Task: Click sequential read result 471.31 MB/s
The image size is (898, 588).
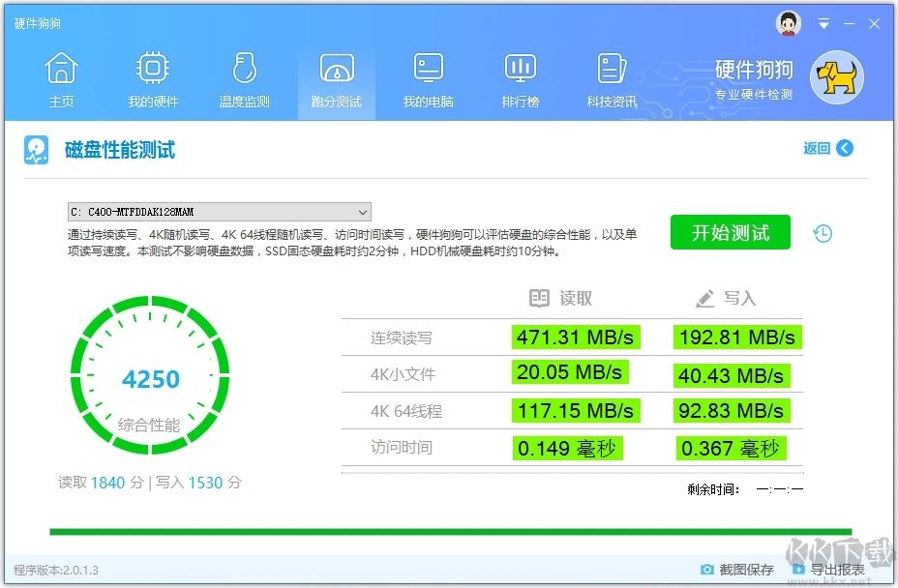Action: tap(575, 337)
